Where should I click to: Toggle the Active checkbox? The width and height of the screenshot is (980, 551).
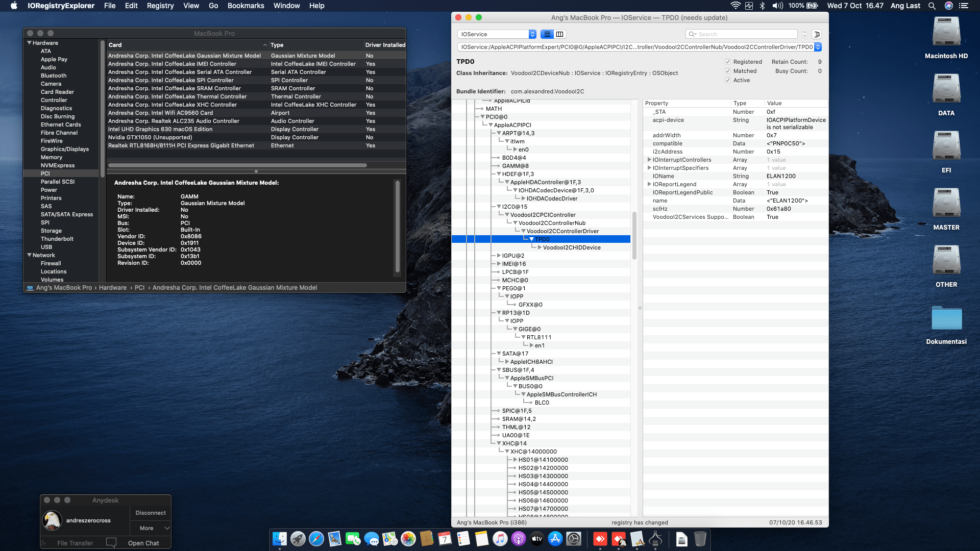(728, 80)
